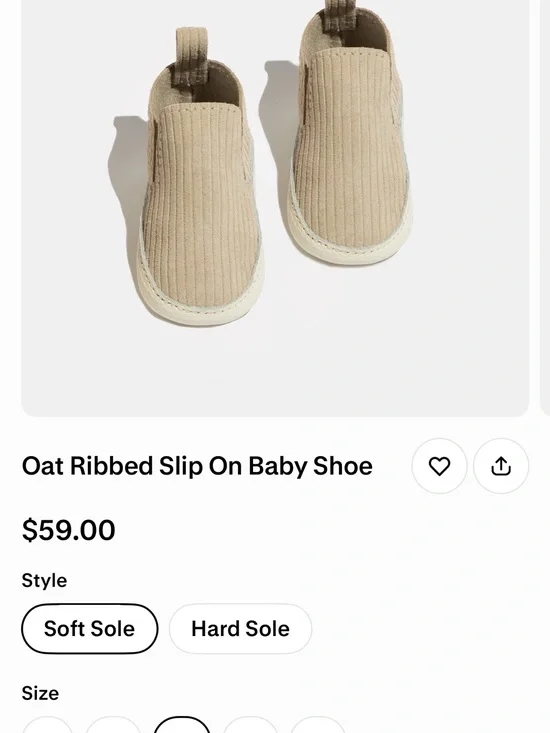Viewport: 550px width, 733px height.
Task: Click the Oat Ribbed Slip On Baby Shoe title
Action: point(197,466)
